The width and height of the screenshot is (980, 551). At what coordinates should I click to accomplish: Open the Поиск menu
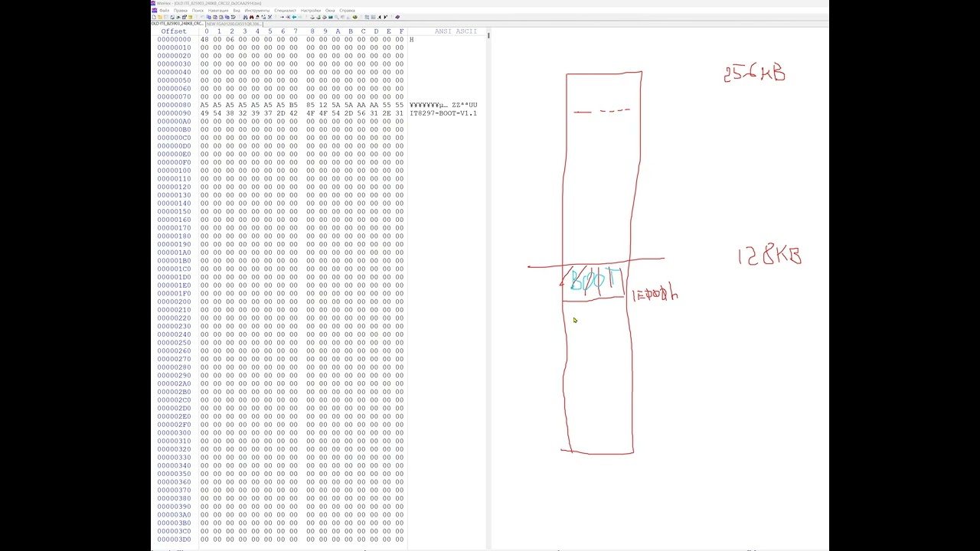(x=198, y=10)
